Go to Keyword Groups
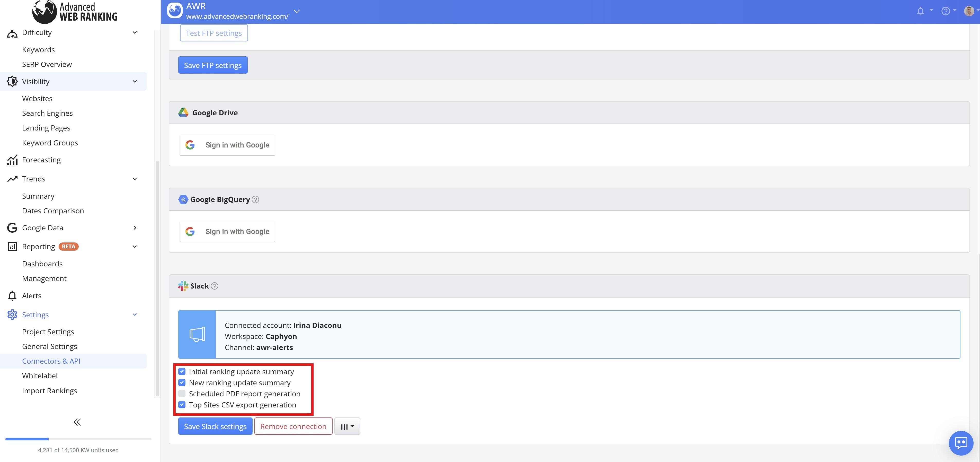 (x=50, y=143)
